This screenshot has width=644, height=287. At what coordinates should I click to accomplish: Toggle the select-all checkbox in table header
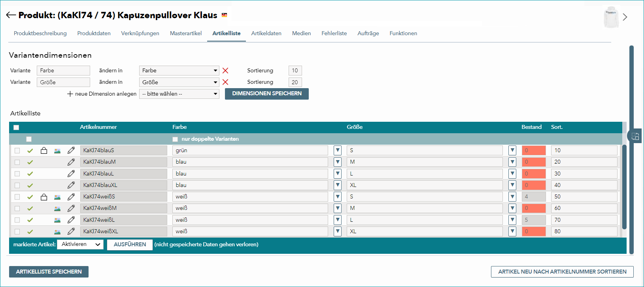(x=16, y=127)
